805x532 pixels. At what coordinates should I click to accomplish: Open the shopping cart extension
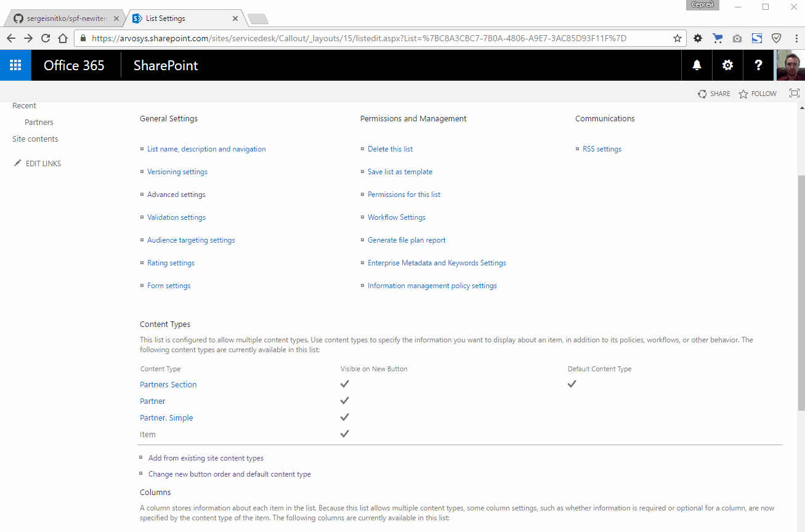click(x=717, y=38)
